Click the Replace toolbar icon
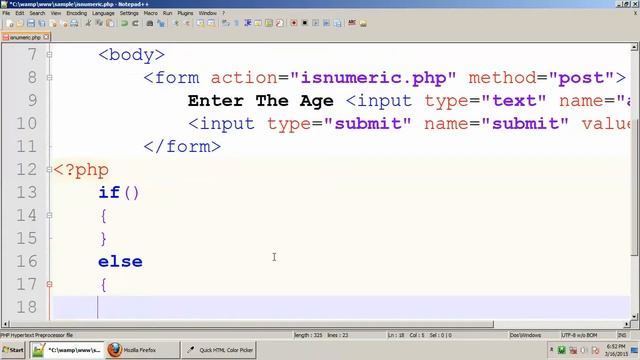 [x=162, y=23]
